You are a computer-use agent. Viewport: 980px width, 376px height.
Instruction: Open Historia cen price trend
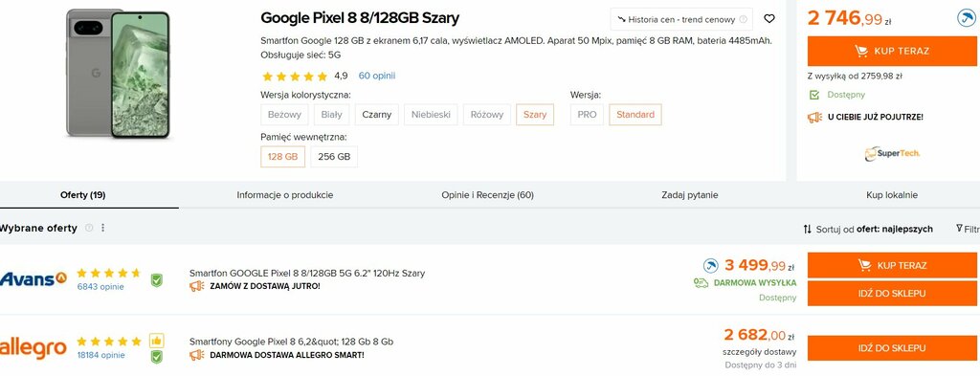(x=681, y=19)
